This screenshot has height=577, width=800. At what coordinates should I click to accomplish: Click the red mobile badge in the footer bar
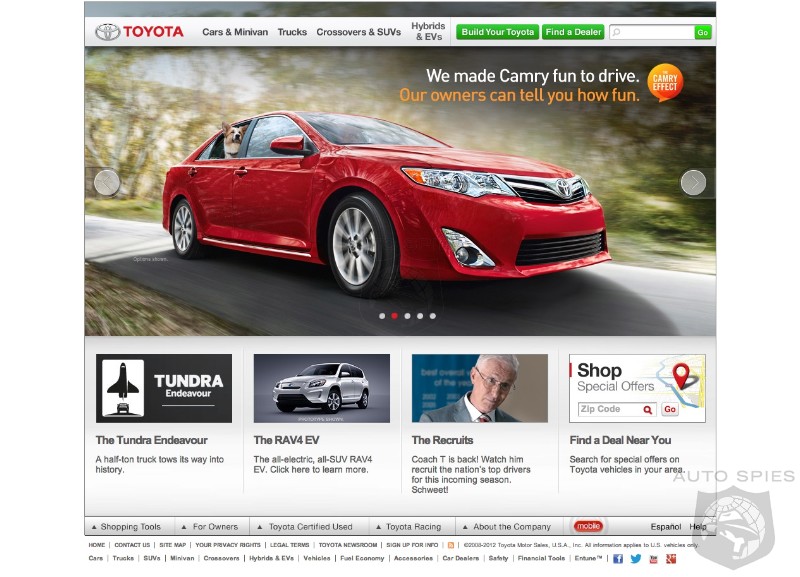pos(588,526)
